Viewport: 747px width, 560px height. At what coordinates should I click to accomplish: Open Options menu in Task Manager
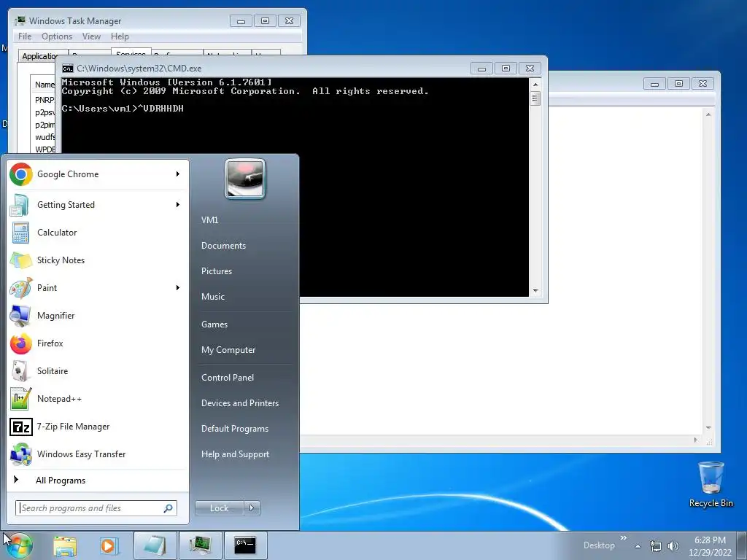(57, 36)
